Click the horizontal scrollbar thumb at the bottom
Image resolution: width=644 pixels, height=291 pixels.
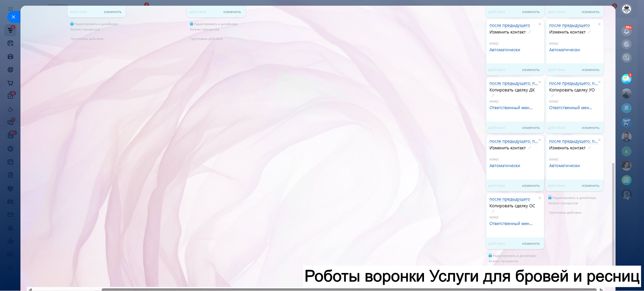tap(349, 289)
